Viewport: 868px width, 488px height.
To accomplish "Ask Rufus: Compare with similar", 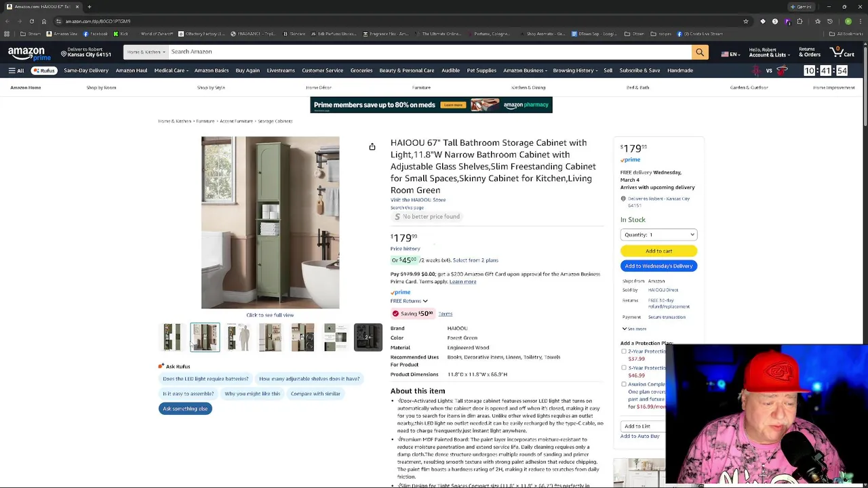I will point(315,394).
